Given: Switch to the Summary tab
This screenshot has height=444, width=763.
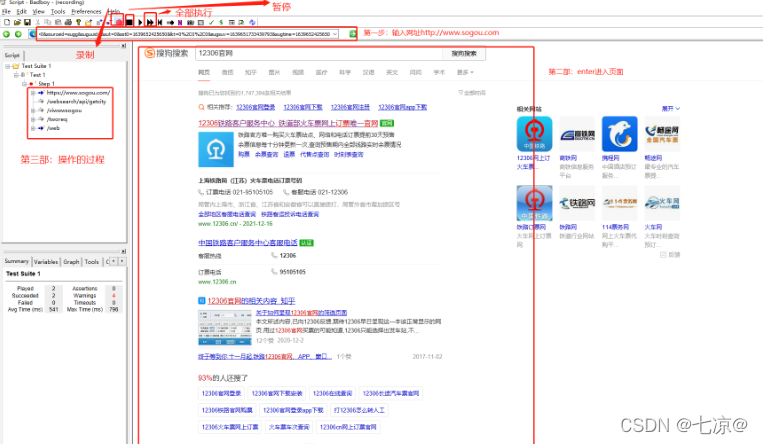Looking at the screenshot, I should [x=17, y=261].
